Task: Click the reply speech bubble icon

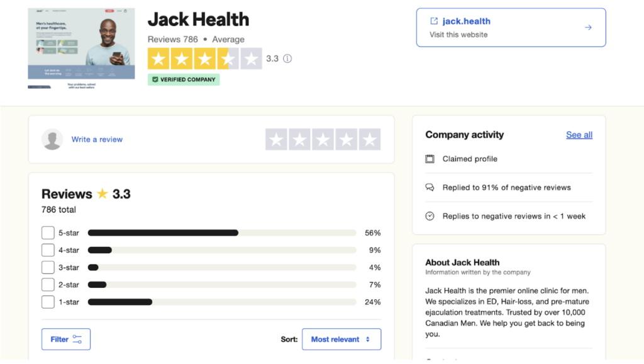Action: point(430,188)
